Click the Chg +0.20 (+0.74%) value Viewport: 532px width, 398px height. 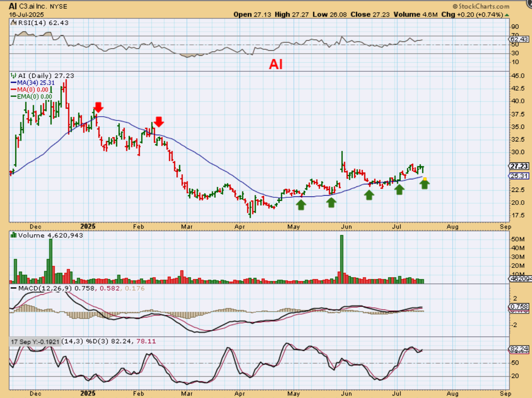point(473,15)
